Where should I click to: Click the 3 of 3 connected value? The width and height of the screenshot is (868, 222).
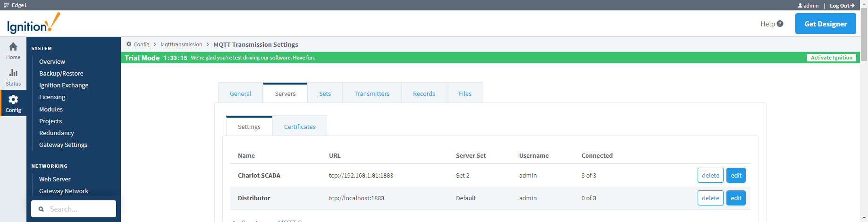(x=589, y=175)
